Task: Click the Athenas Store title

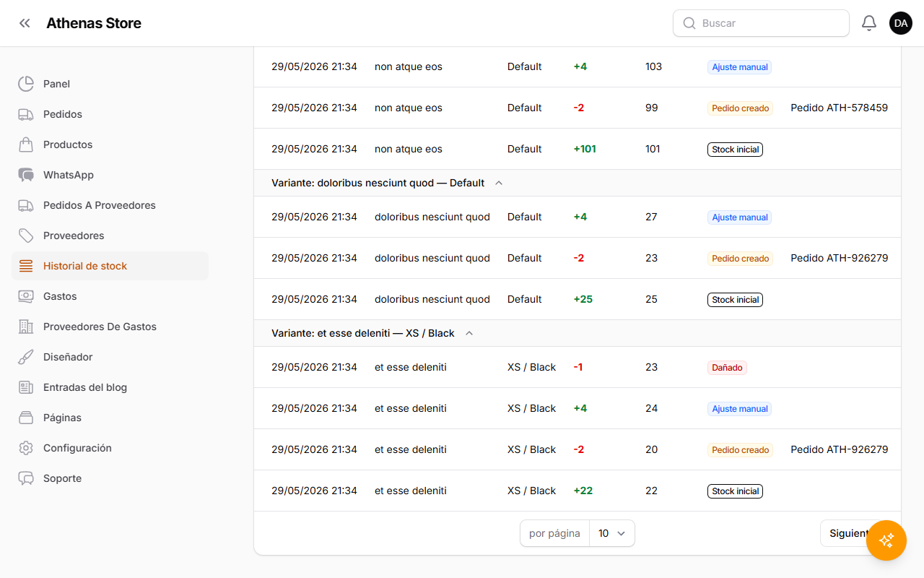Action: point(94,23)
